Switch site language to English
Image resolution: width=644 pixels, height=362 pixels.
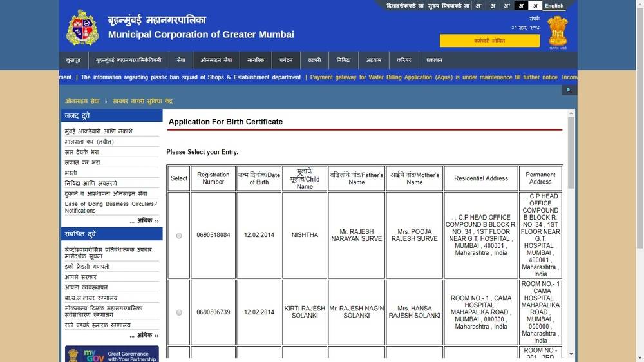click(x=554, y=6)
